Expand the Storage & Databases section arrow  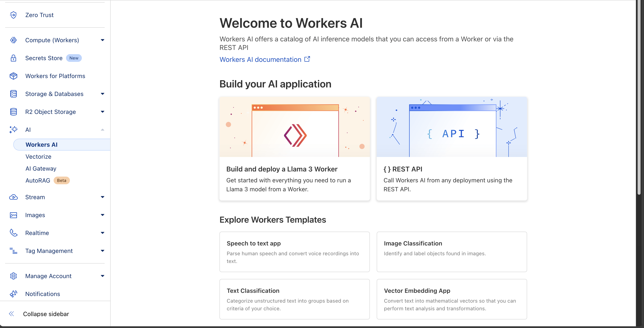pyautogui.click(x=103, y=94)
